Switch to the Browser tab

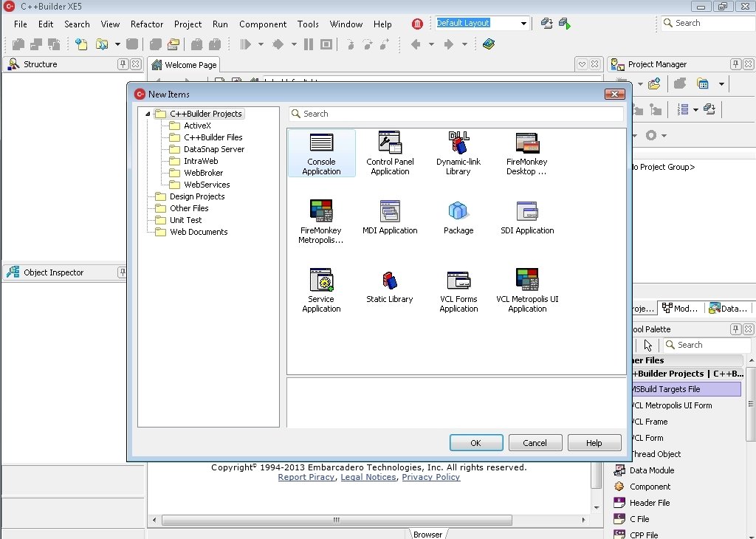pos(427,534)
